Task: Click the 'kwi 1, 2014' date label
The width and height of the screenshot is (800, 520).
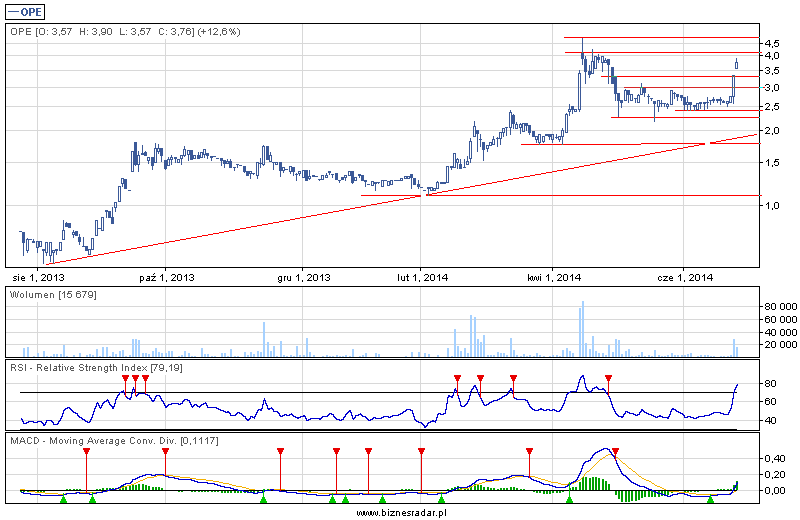Action: tap(554, 278)
